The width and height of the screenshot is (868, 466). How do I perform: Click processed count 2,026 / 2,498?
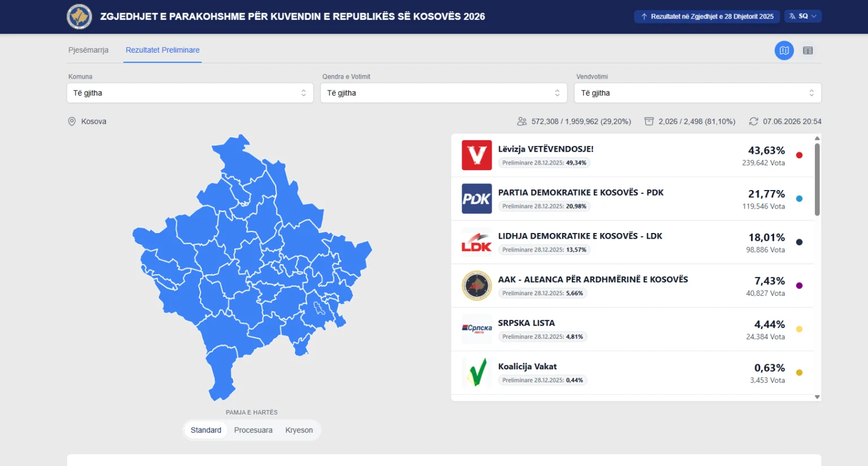[x=697, y=122]
